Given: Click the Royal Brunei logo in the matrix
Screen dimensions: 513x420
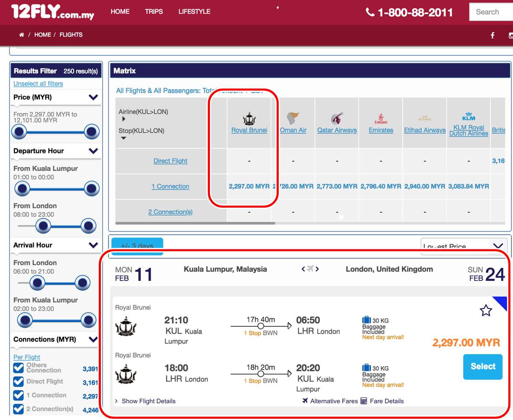Looking at the screenshot, I should pyautogui.click(x=249, y=118).
